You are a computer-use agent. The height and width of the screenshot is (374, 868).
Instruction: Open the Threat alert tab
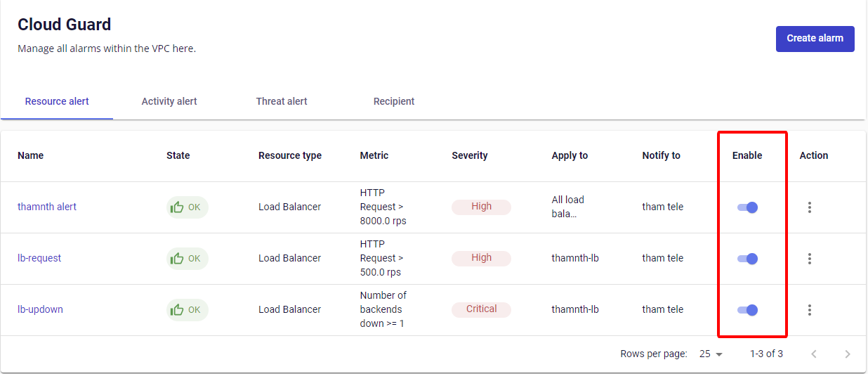coord(282,101)
